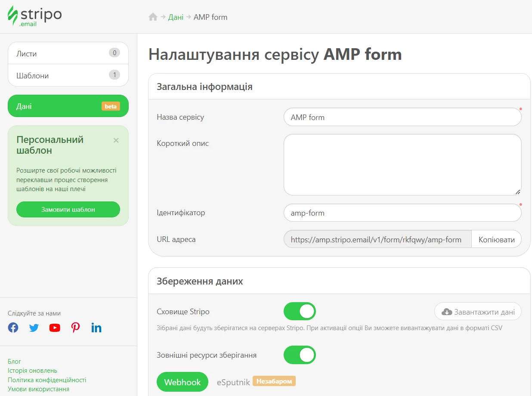Viewport: 532px width, 396px height.
Task: Click Завантажити дані button
Action: [478, 312]
